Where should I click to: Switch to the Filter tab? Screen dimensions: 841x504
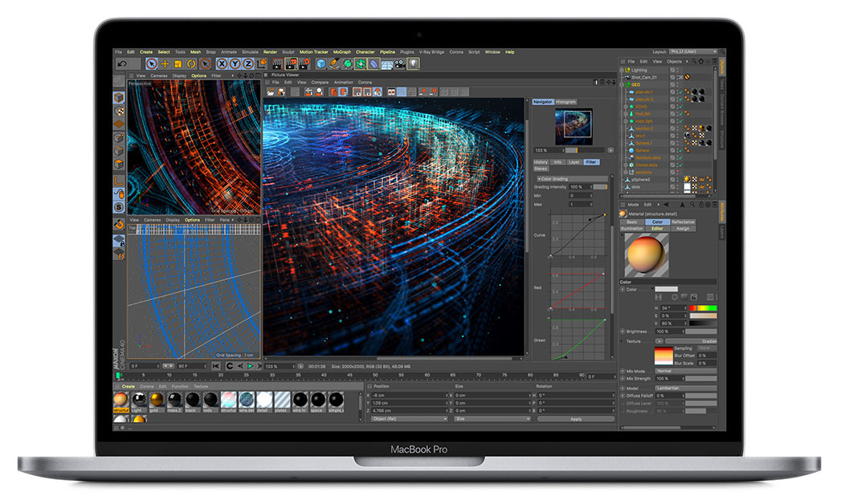[591, 162]
